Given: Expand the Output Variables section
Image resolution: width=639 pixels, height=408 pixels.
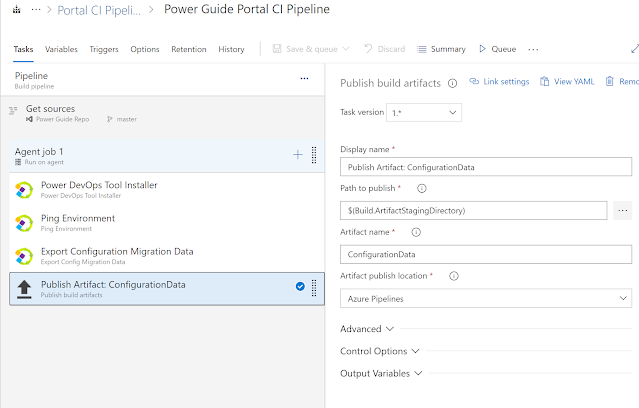Looking at the screenshot, I should (x=382, y=373).
